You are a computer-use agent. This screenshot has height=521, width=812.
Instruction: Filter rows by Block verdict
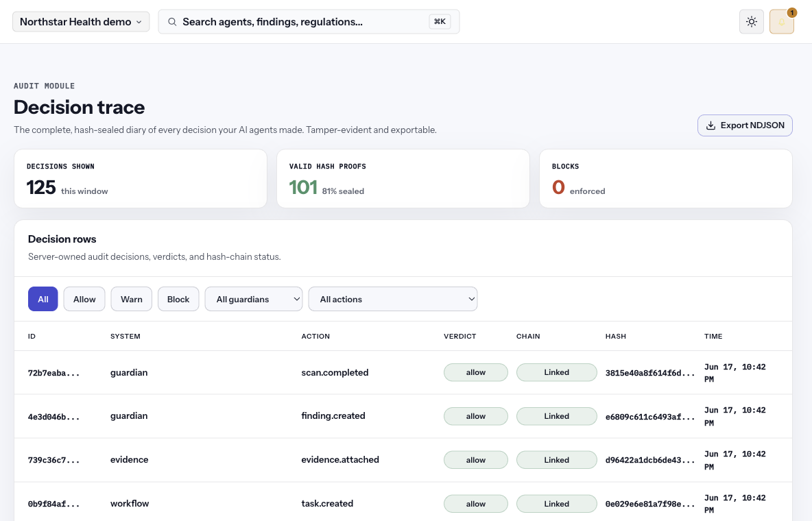click(x=178, y=299)
